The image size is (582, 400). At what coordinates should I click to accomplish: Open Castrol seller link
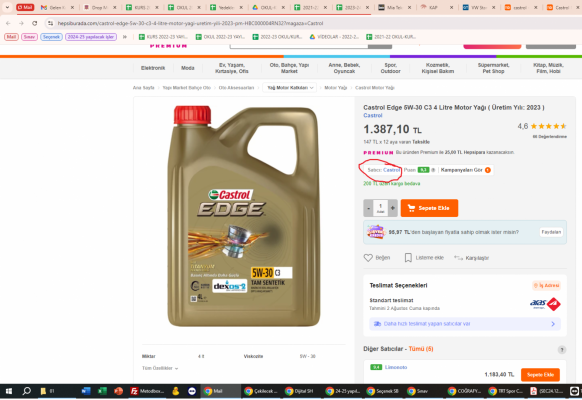[392, 170]
